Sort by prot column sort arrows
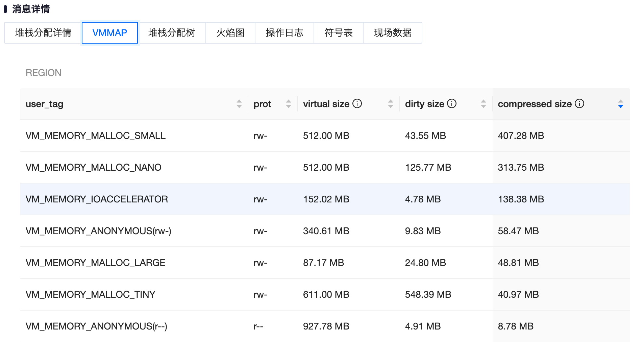The height and width of the screenshot is (342, 644). pyautogui.click(x=288, y=104)
